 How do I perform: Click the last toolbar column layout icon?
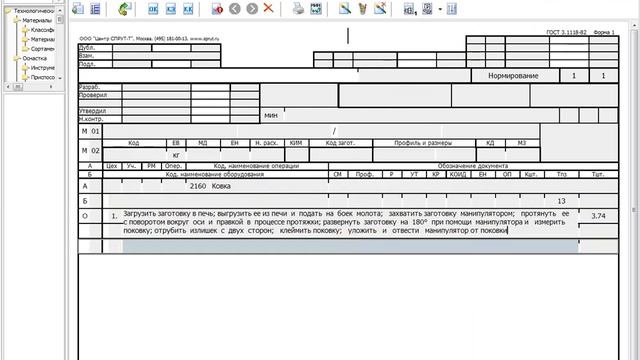pyautogui.click(x=451, y=9)
